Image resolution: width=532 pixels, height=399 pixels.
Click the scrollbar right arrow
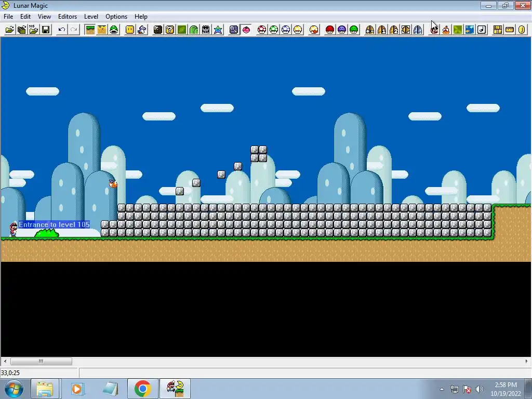[x=527, y=361]
